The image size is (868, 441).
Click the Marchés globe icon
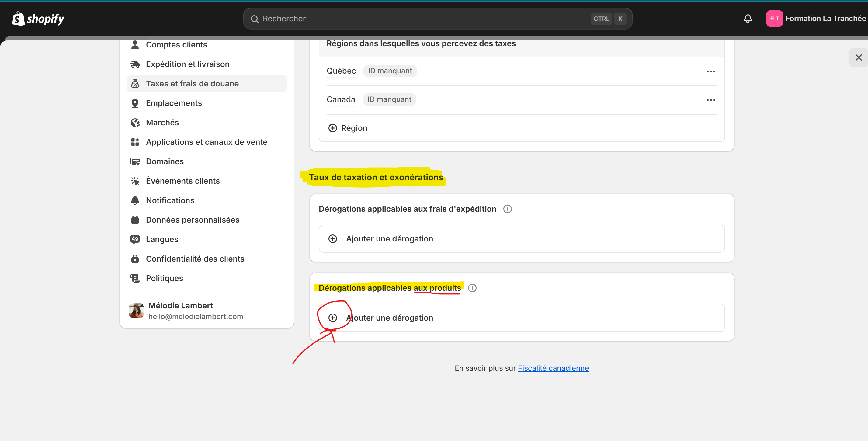tap(135, 123)
